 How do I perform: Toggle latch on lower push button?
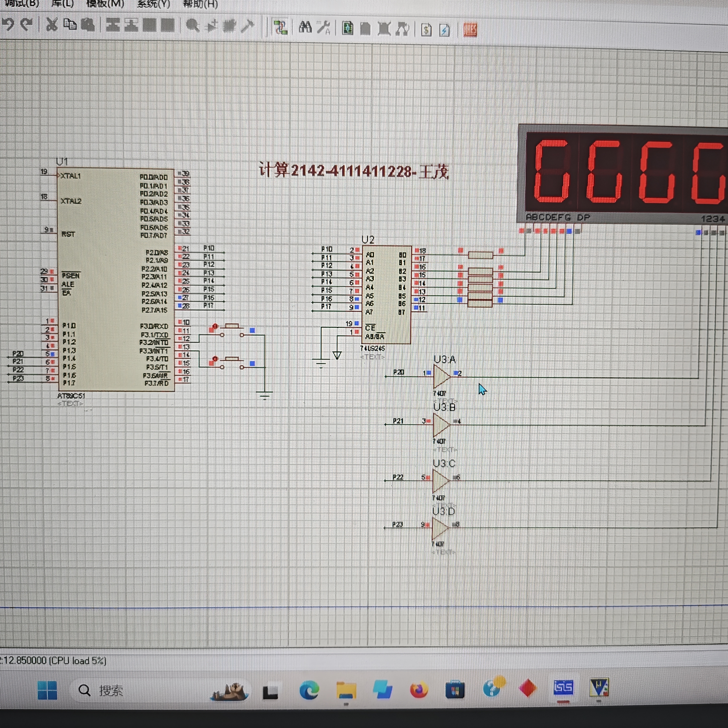(x=215, y=359)
